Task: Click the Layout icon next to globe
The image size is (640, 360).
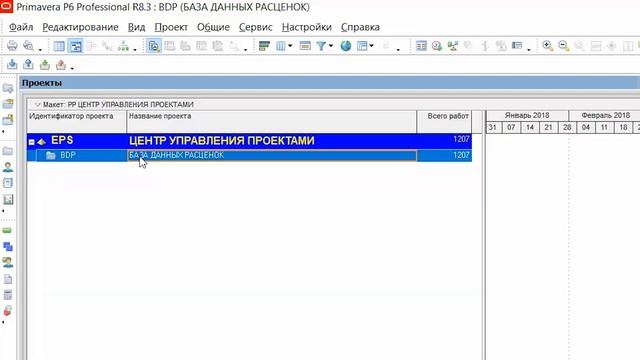Action: [x=362, y=46]
